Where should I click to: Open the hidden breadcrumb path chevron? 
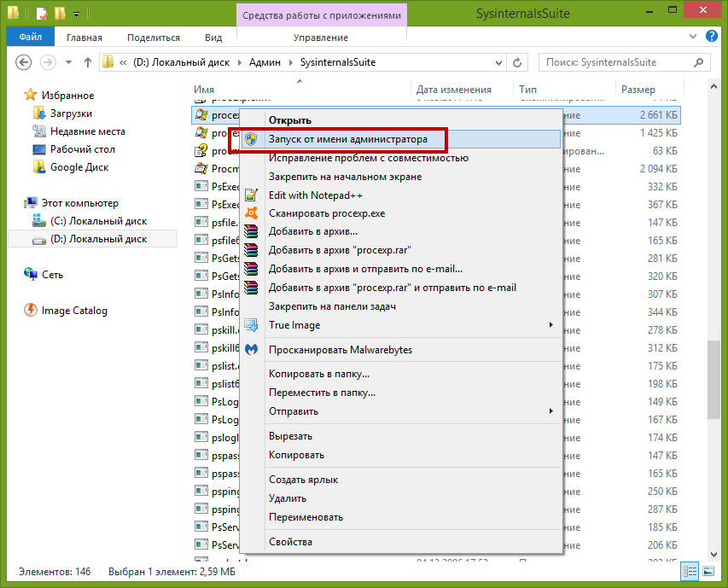(123, 62)
